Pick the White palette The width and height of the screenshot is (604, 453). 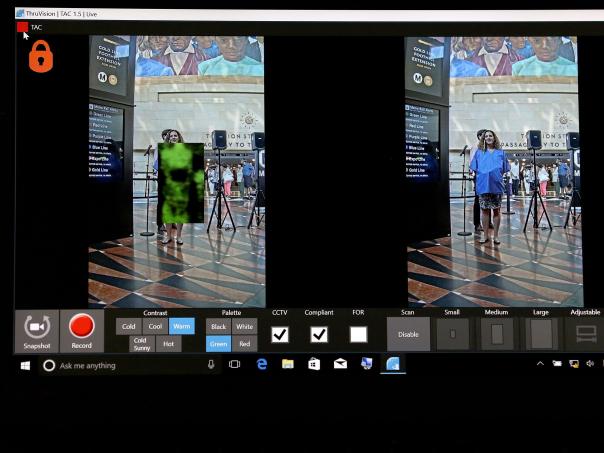point(245,326)
